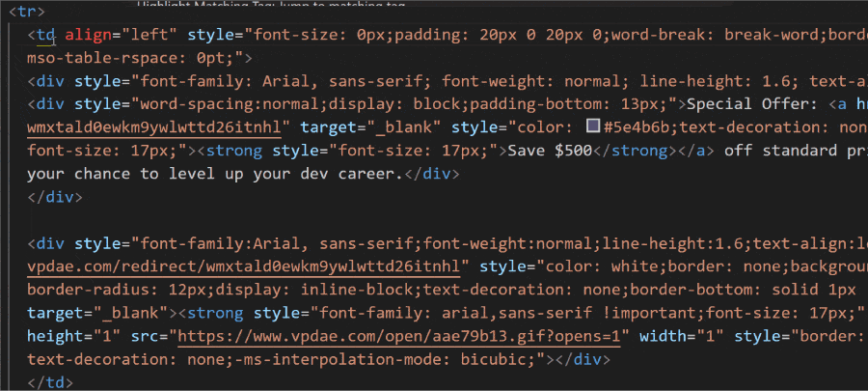Click "your chance to level up your dev career."
Viewport: 868px width, 391px height.
(216, 174)
